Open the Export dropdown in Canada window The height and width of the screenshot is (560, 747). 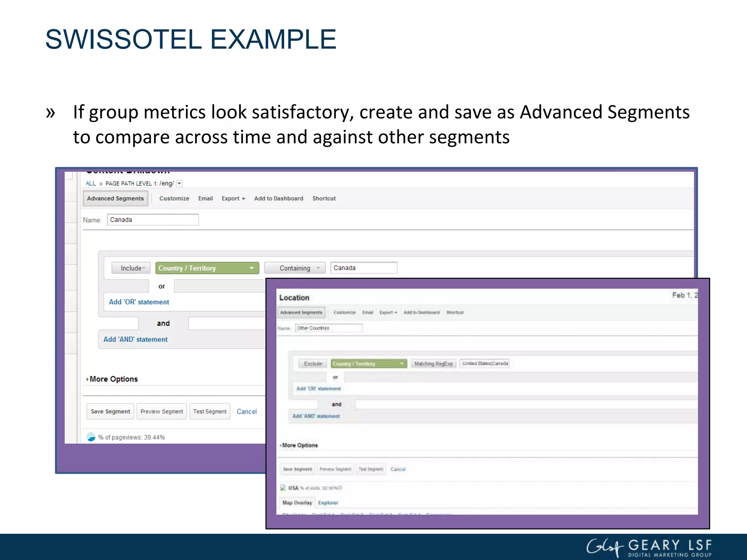click(233, 198)
